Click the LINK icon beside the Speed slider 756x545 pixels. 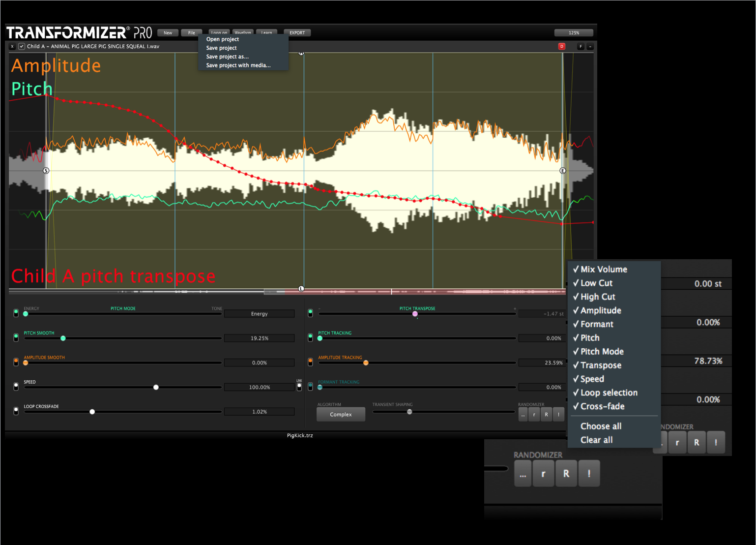click(x=299, y=387)
